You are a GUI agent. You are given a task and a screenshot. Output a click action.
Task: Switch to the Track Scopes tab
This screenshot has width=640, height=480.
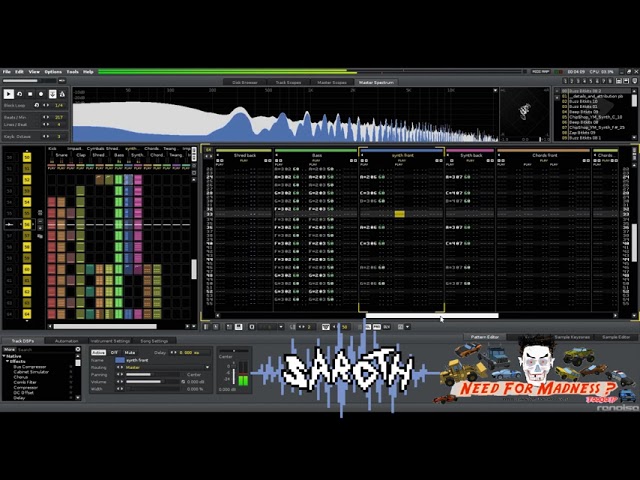(288, 82)
